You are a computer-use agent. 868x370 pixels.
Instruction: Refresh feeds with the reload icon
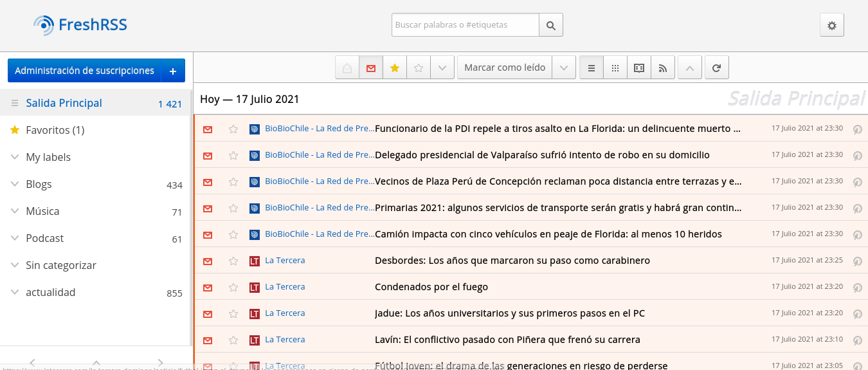(x=716, y=68)
